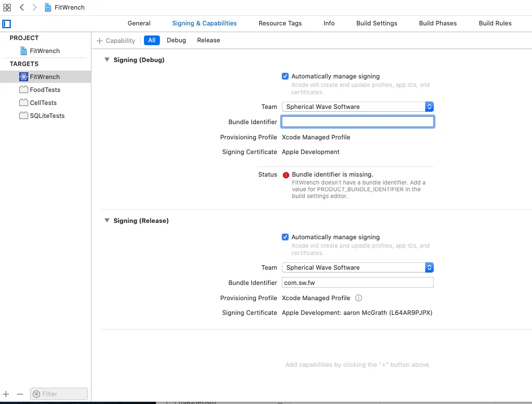Select the All configuration filter
The height and width of the screenshot is (404, 532).
click(152, 40)
